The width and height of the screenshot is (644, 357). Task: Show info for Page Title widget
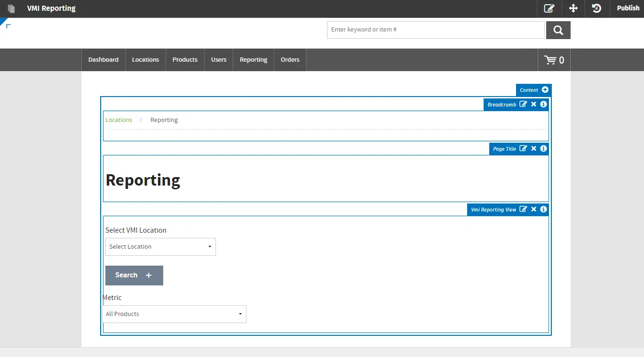[x=543, y=148]
